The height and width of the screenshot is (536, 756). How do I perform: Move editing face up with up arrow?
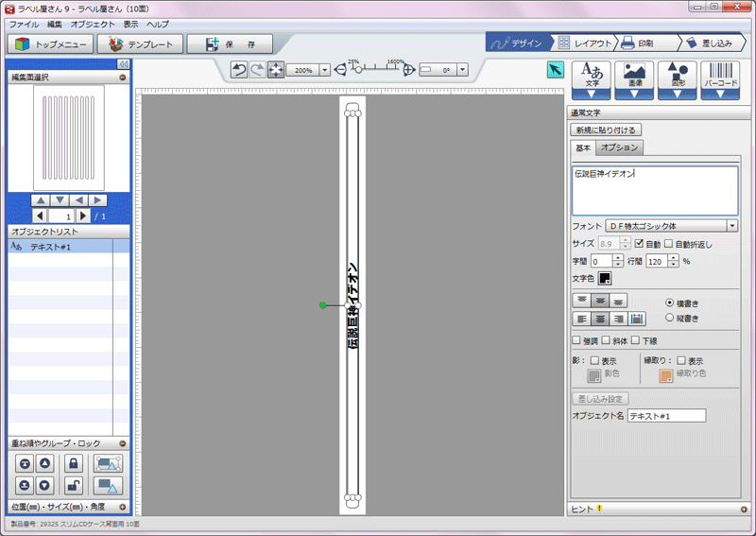[x=41, y=200]
